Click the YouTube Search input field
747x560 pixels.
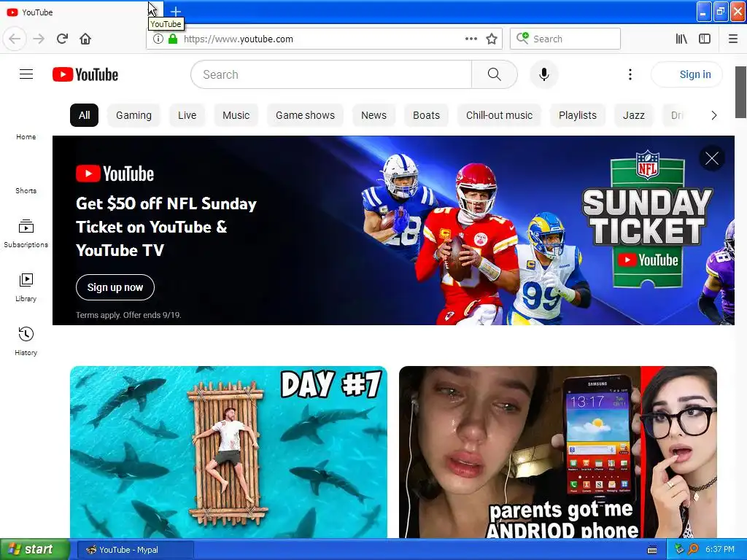[332, 74]
